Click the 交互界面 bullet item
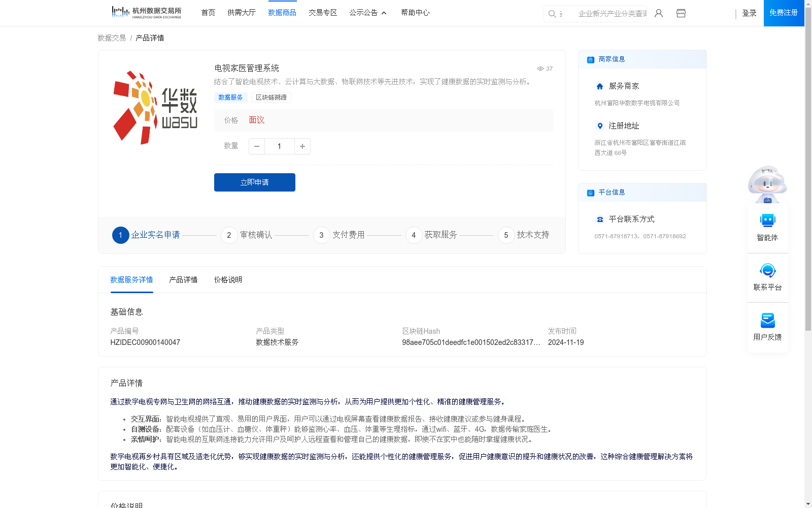The width and height of the screenshot is (812, 508). (x=328, y=419)
